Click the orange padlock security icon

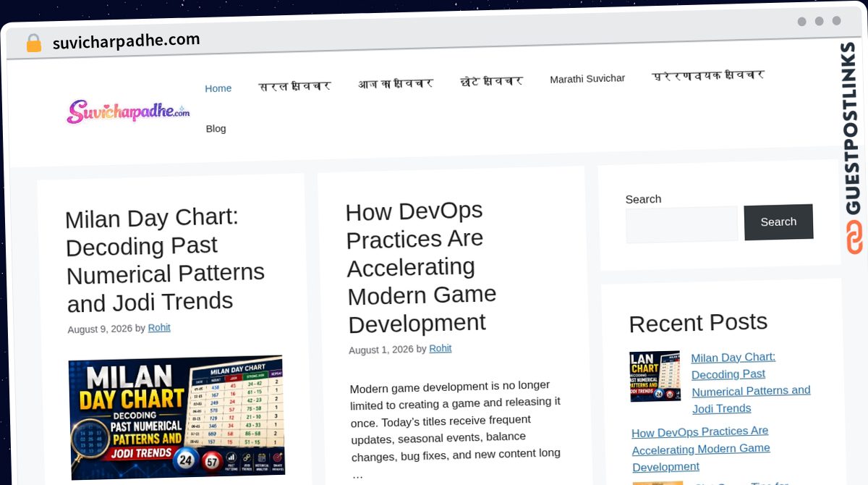coord(33,43)
